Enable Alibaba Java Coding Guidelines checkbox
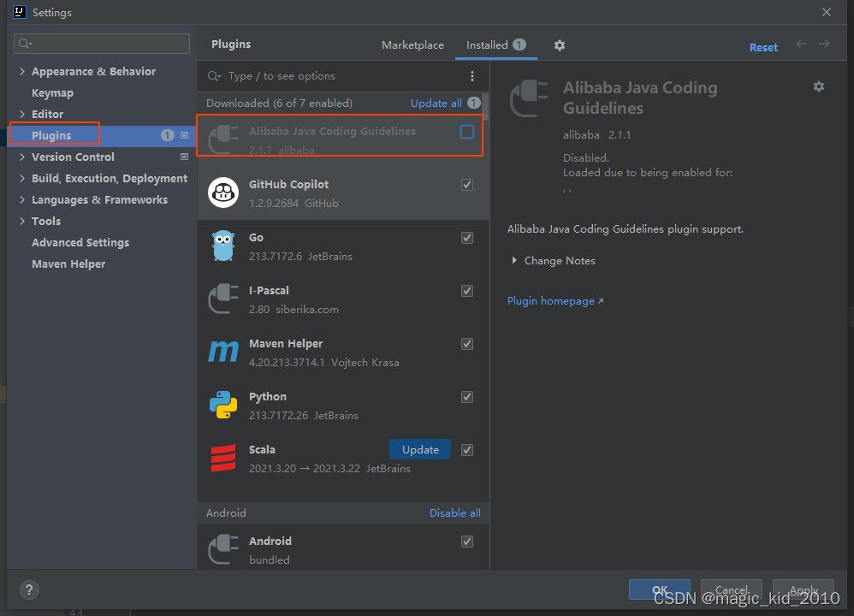 pos(467,132)
